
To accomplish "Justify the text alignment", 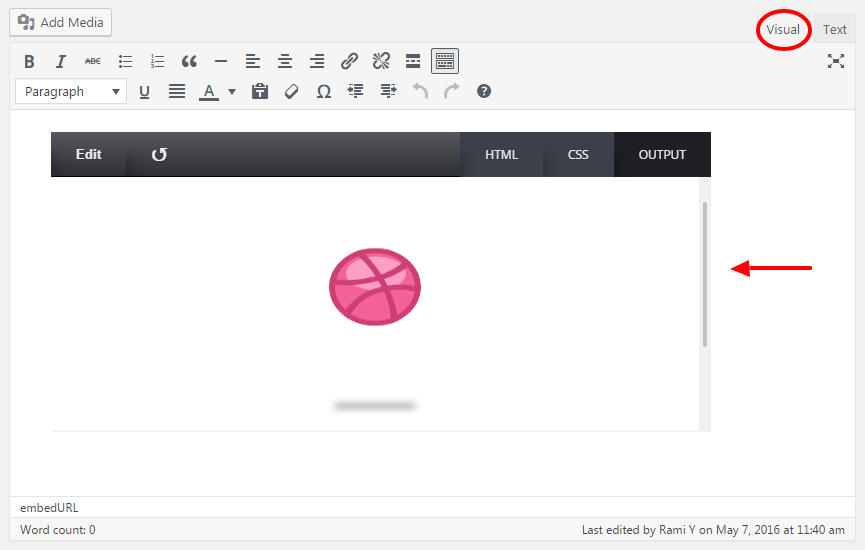I will 177,92.
